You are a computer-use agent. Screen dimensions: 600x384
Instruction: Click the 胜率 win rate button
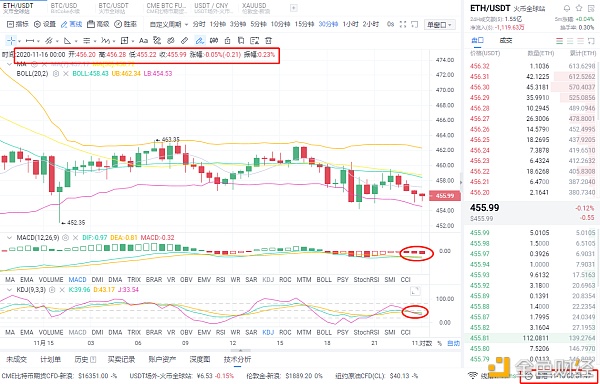tap(126, 24)
